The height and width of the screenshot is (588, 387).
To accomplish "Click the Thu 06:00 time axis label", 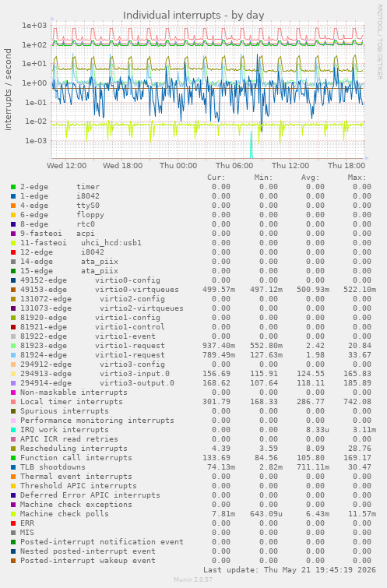I will (234, 165).
